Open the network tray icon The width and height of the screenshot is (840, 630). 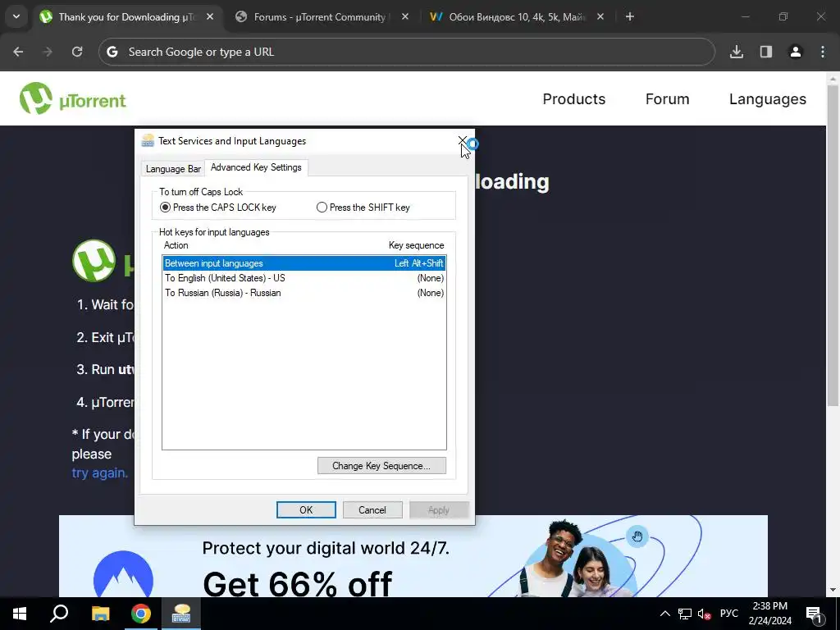[x=685, y=614]
